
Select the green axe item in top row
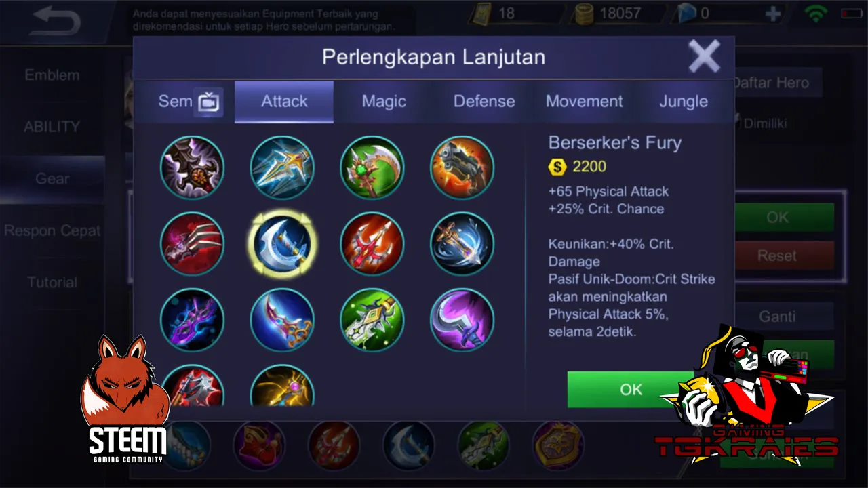tap(372, 167)
